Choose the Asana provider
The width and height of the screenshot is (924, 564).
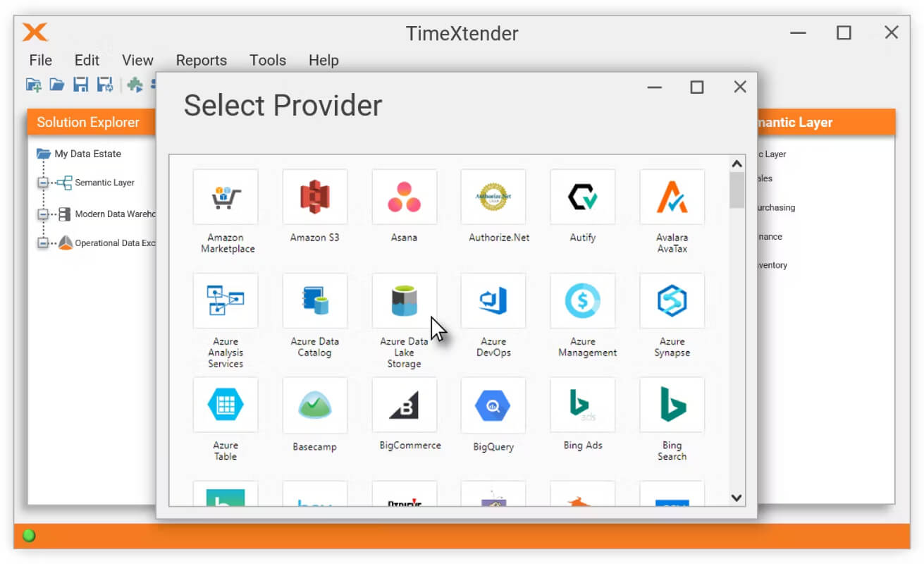405,197
